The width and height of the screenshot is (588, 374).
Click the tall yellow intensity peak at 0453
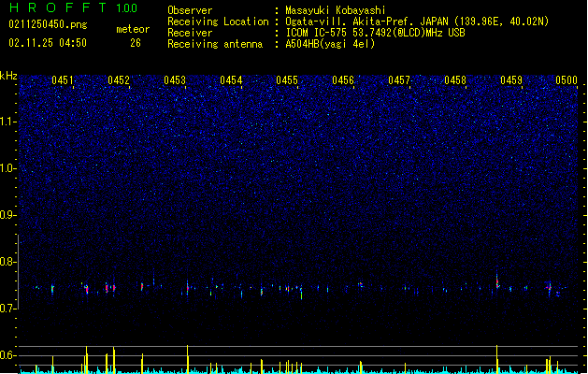pos(188,359)
